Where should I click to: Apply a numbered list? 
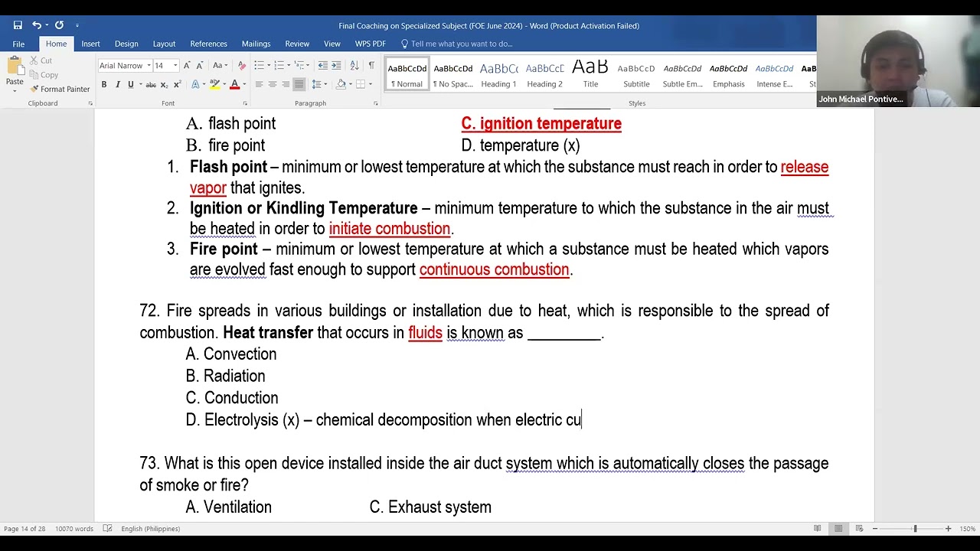click(x=279, y=66)
